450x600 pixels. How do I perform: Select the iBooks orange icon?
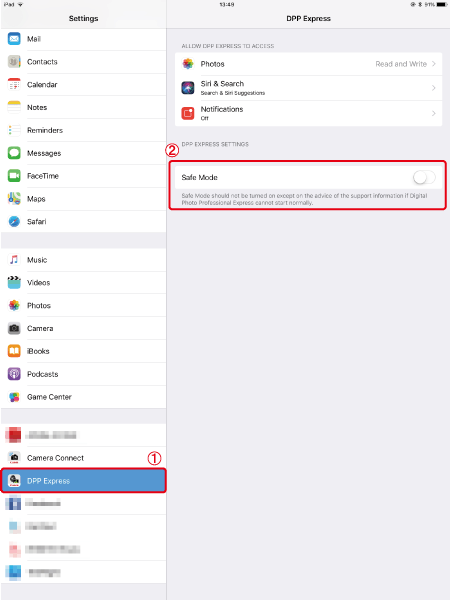(x=14, y=351)
